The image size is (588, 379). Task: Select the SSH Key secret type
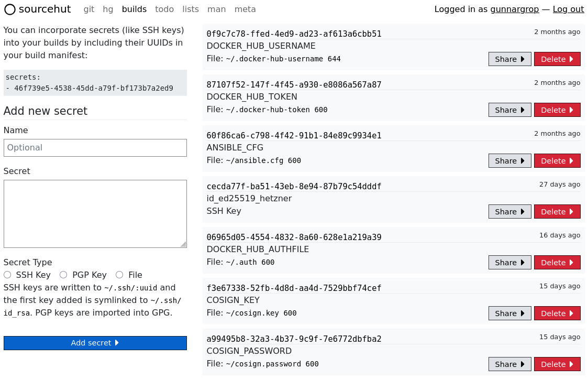tap(7, 275)
